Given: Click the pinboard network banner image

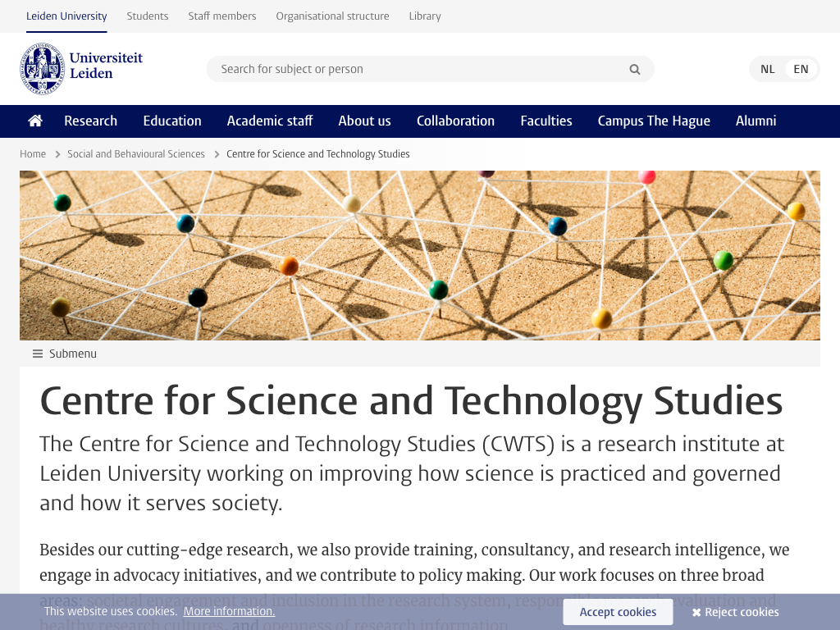Looking at the screenshot, I should (420, 255).
